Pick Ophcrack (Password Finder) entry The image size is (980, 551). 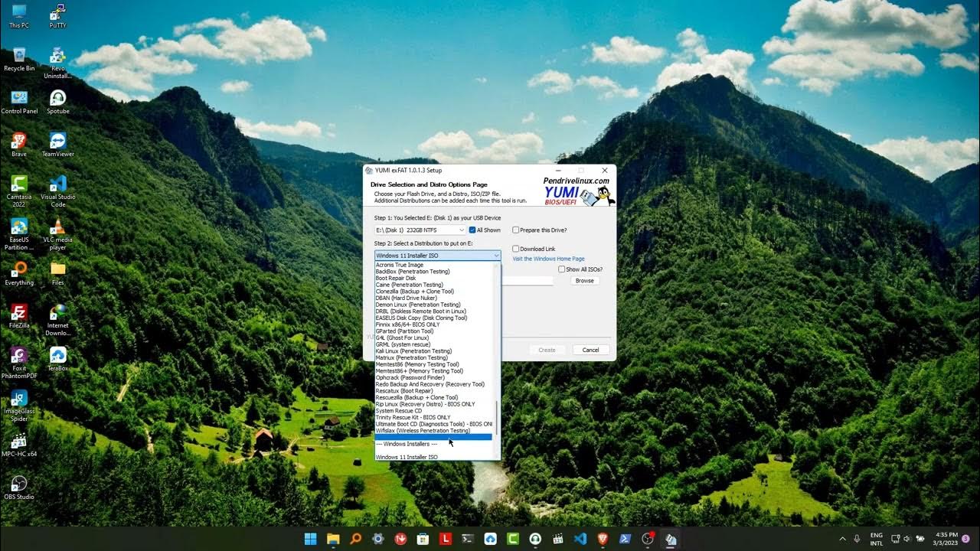tap(433, 377)
